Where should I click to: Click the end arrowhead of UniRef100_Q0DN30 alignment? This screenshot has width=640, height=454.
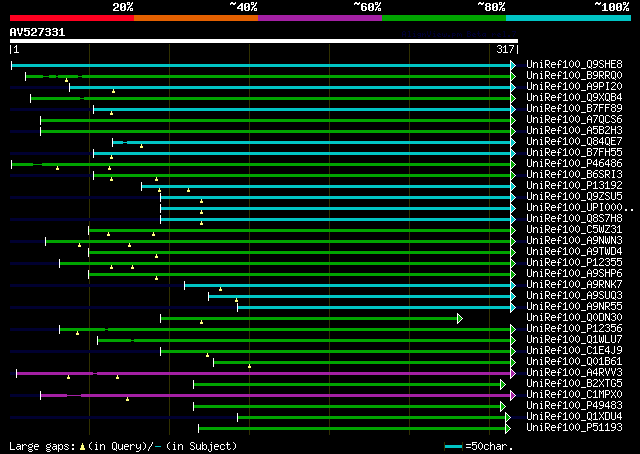point(460,318)
